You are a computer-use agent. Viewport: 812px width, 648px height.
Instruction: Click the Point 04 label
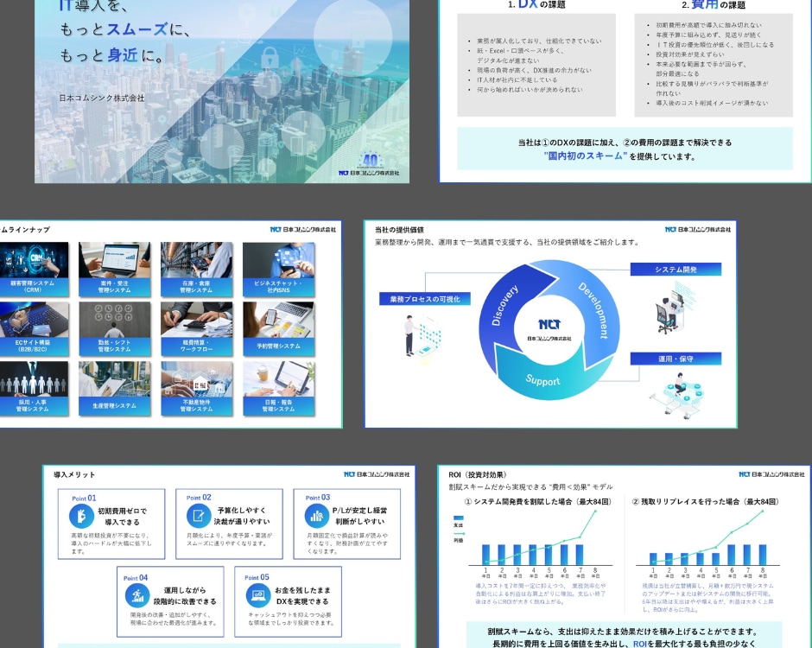136,577
